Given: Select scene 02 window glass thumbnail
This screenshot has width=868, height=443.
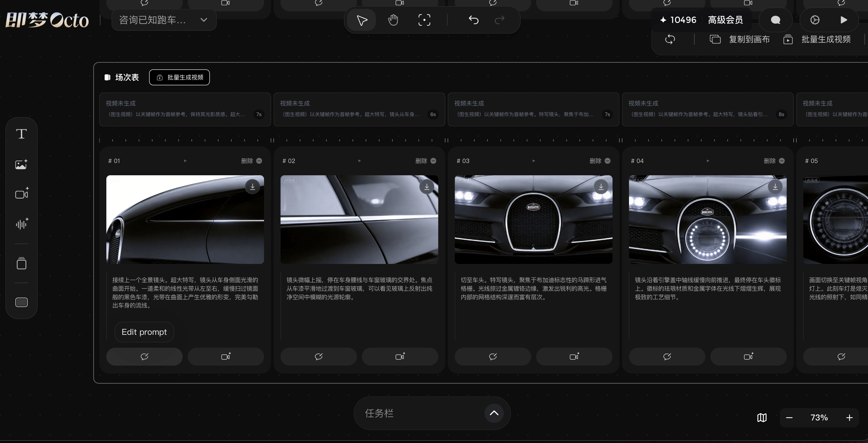Looking at the screenshot, I should 359,219.
